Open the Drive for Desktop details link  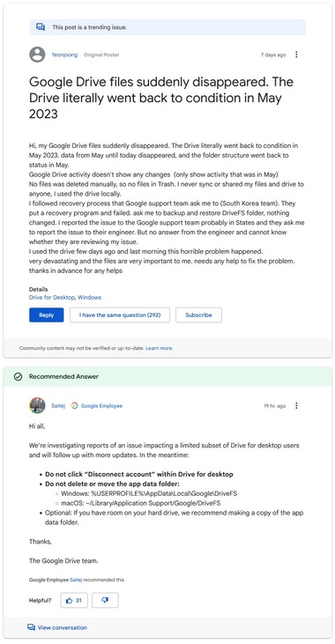pyautogui.click(x=52, y=298)
